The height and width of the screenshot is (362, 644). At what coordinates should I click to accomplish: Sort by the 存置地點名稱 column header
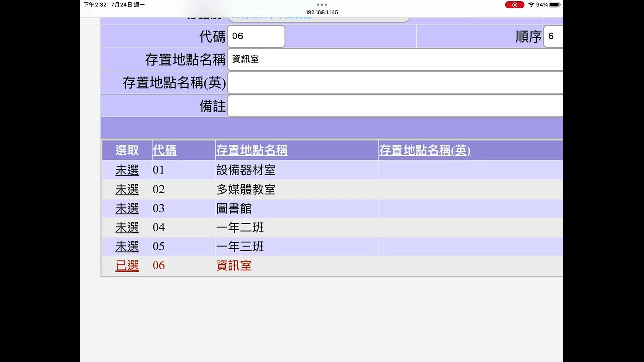click(252, 150)
